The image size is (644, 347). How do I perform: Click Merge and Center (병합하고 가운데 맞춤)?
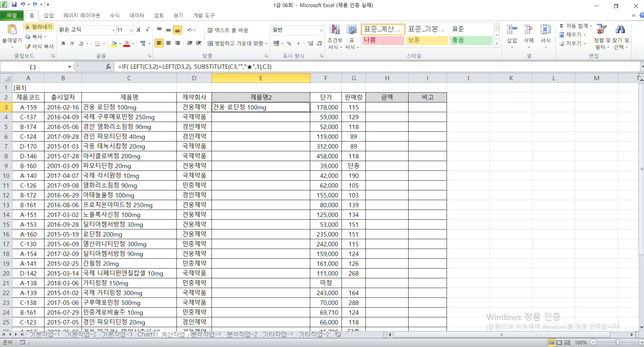coord(237,43)
